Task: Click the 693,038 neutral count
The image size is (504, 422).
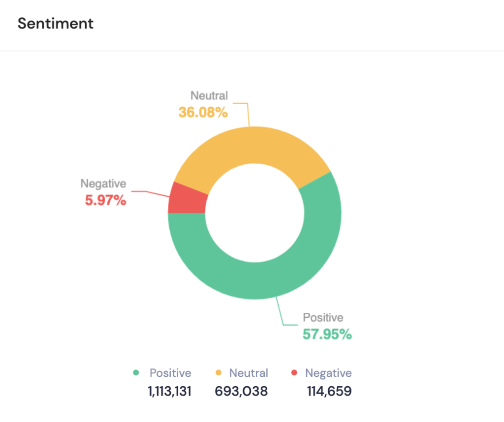Action: [x=241, y=392]
